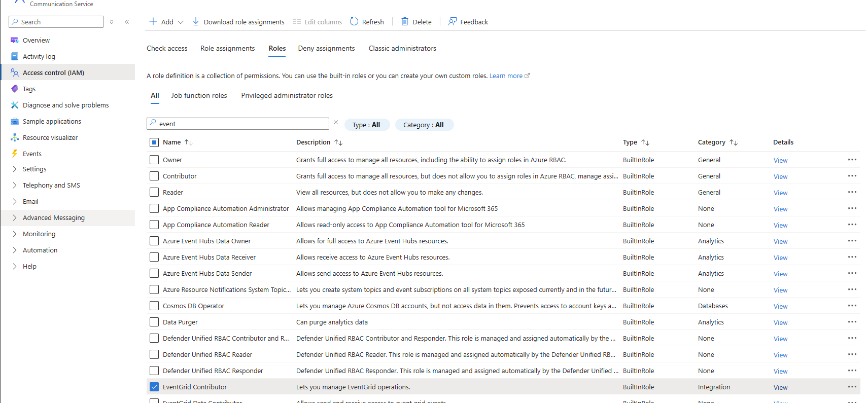The height and width of the screenshot is (403, 868).
Task: Open the Learn more link
Action: point(509,76)
